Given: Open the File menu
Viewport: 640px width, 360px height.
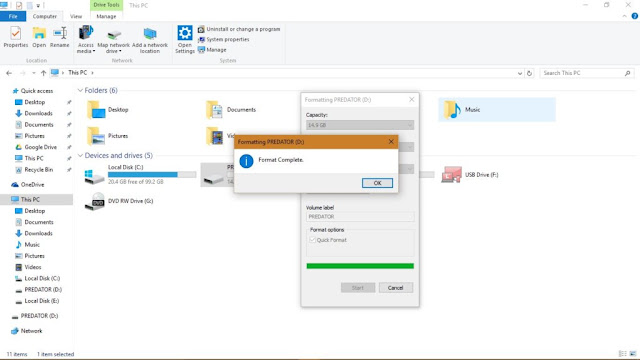Looking at the screenshot, I should click(x=13, y=16).
